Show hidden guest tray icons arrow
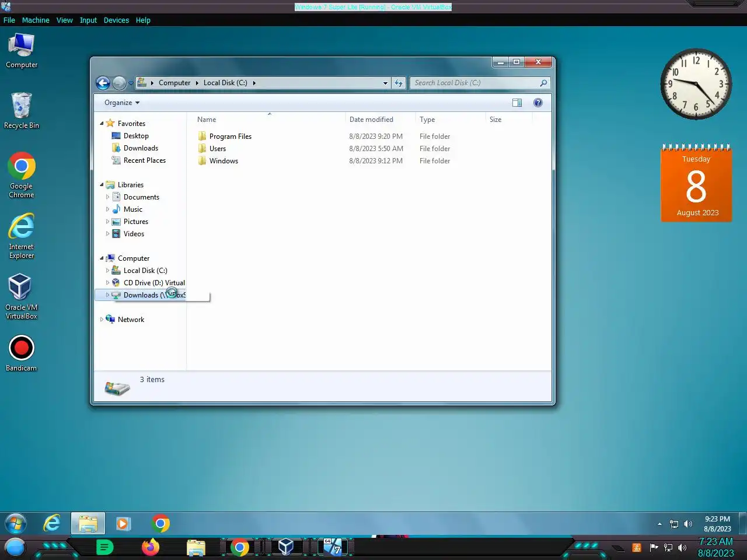This screenshot has width=747, height=560. [660, 524]
